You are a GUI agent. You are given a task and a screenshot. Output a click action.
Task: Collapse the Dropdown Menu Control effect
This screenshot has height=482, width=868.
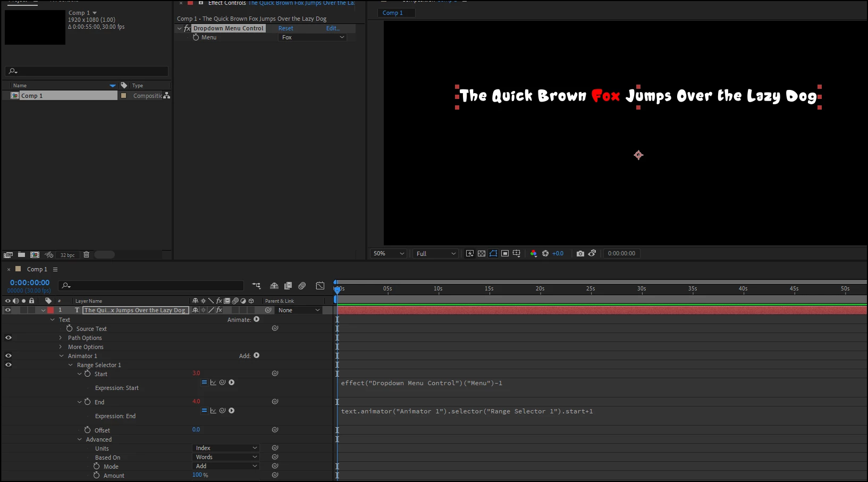[x=180, y=28]
